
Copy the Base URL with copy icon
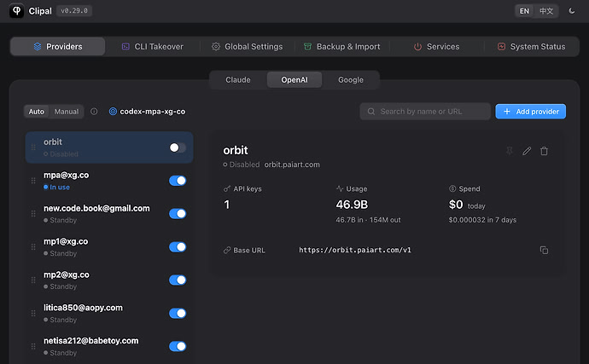[544, 250]
